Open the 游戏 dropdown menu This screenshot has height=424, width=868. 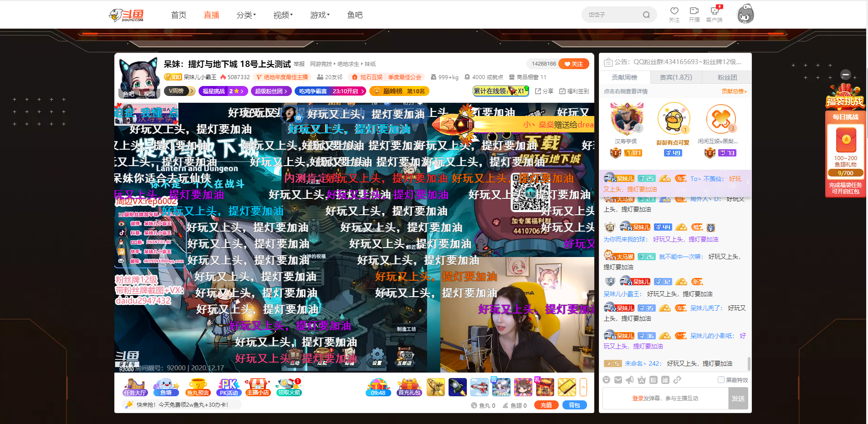coord(320,15)
